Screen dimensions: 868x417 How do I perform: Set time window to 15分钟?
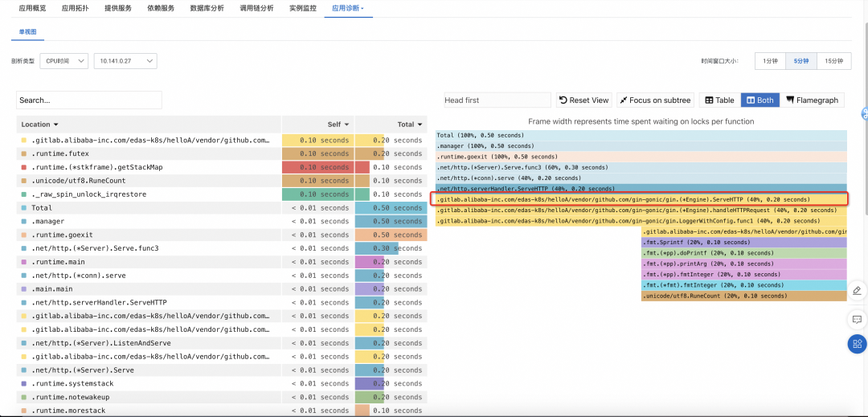click(833, 61)
